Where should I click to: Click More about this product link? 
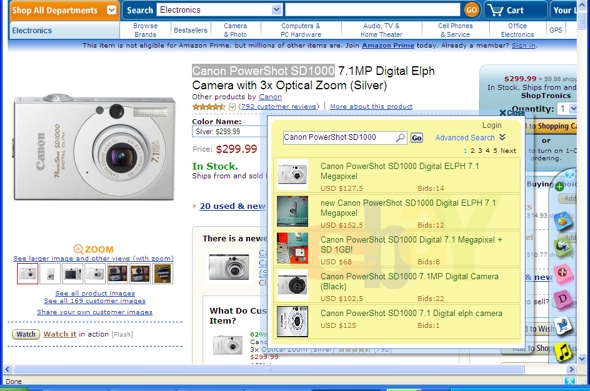point(371,106)
